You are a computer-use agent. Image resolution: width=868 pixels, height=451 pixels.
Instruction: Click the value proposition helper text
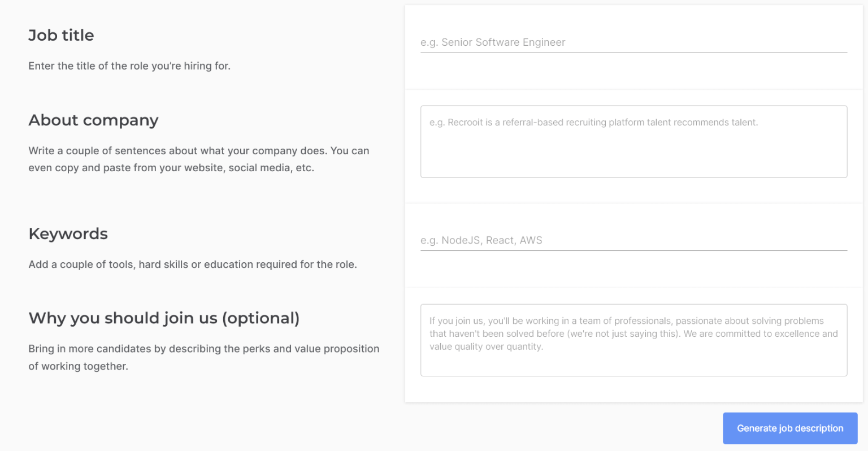[204, 357]
